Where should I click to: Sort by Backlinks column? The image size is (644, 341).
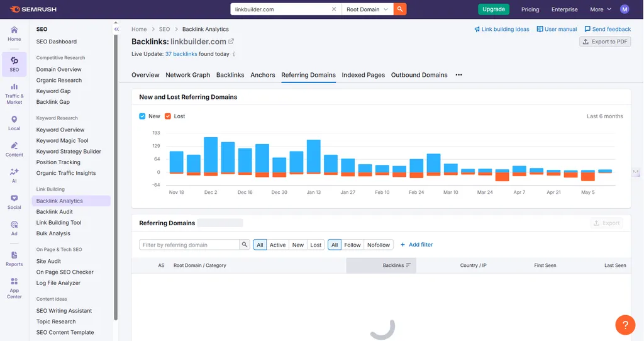(x=381, y=266)
